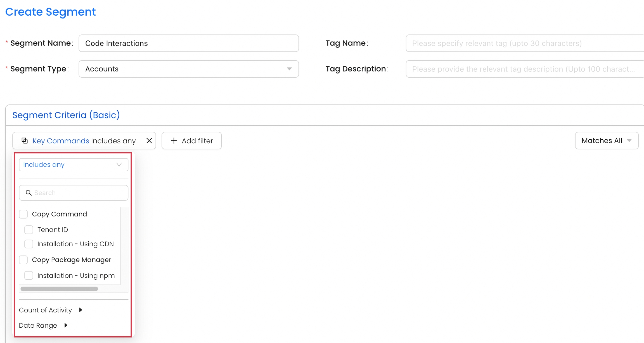Check the Copy Package Manager checkbox
The height and width of the screenshot is (343, 644).
pyautogui.click(x=23, y=260)
